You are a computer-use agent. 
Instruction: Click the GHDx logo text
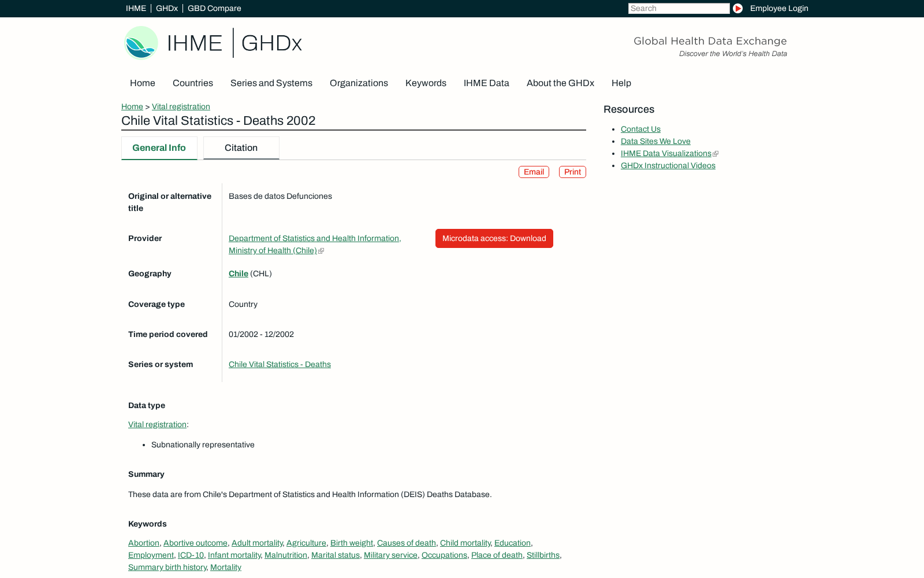pyautogui.click(x=271, y=43)
